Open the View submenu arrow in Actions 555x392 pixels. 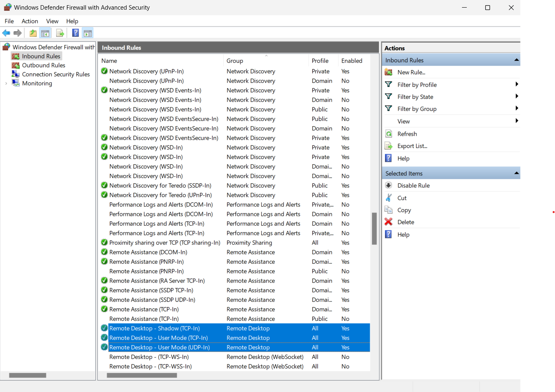517,121
